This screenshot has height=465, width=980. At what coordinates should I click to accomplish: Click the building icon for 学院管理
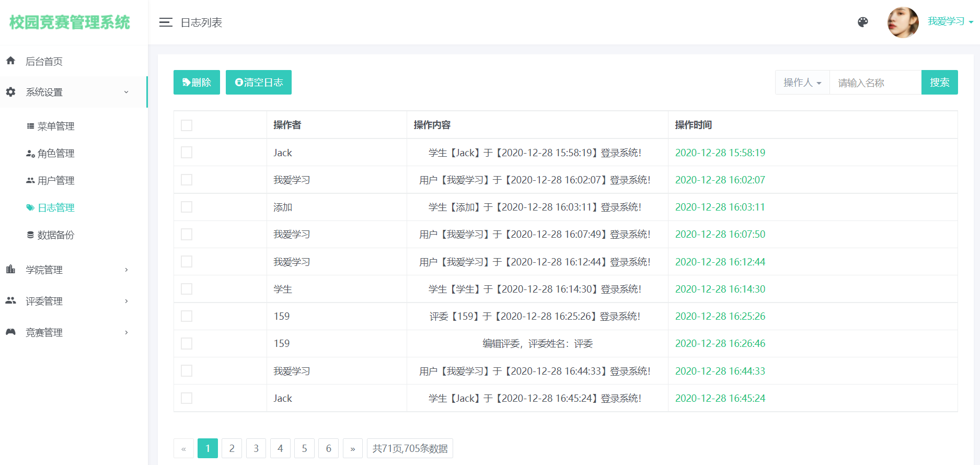[10, 270]
